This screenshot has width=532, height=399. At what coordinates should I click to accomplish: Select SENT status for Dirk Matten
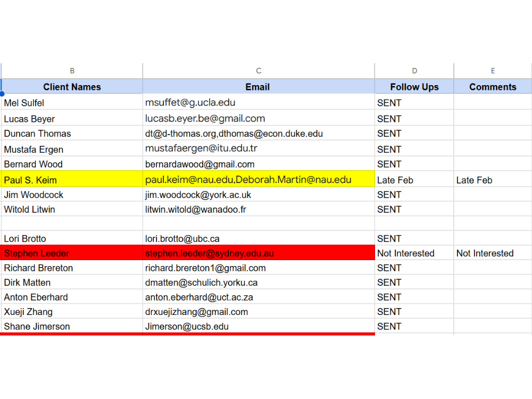coord(414,282)
